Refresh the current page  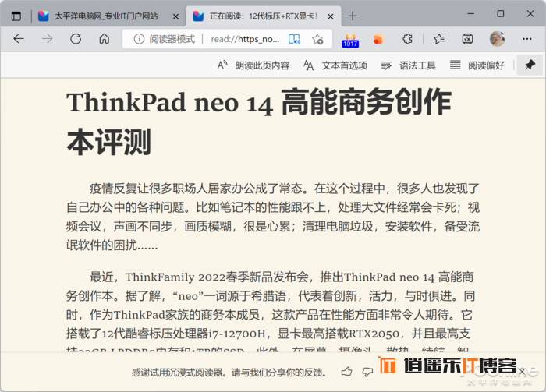coord(76,39)
